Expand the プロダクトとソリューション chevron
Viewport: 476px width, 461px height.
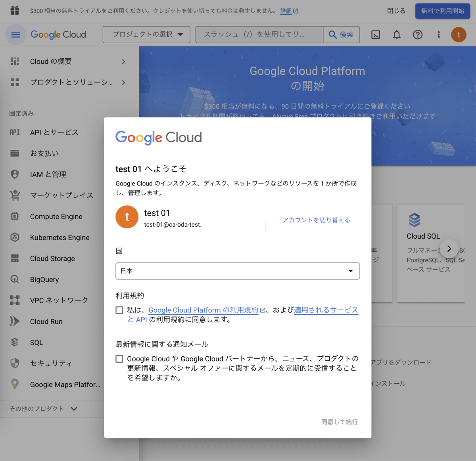point(123,82)
